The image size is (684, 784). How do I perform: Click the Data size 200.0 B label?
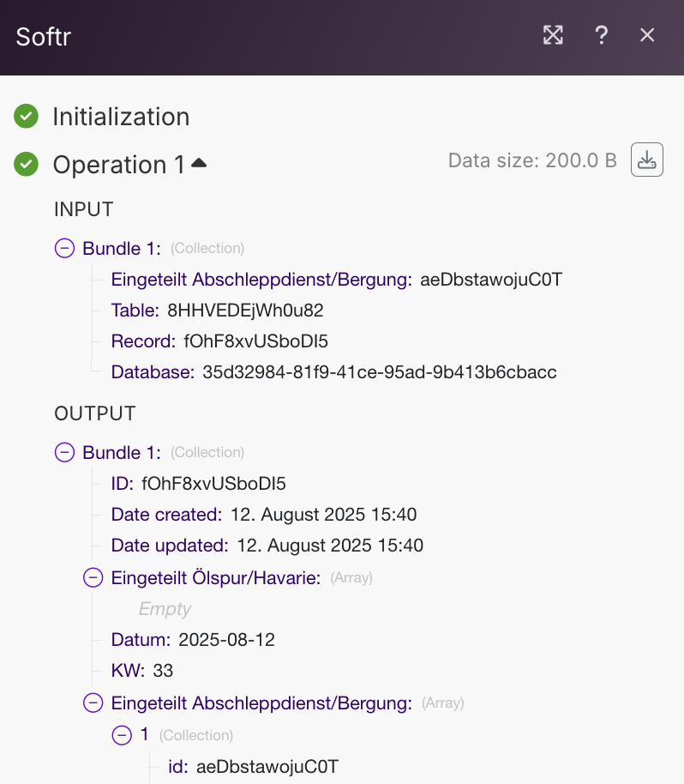[532, 160]
